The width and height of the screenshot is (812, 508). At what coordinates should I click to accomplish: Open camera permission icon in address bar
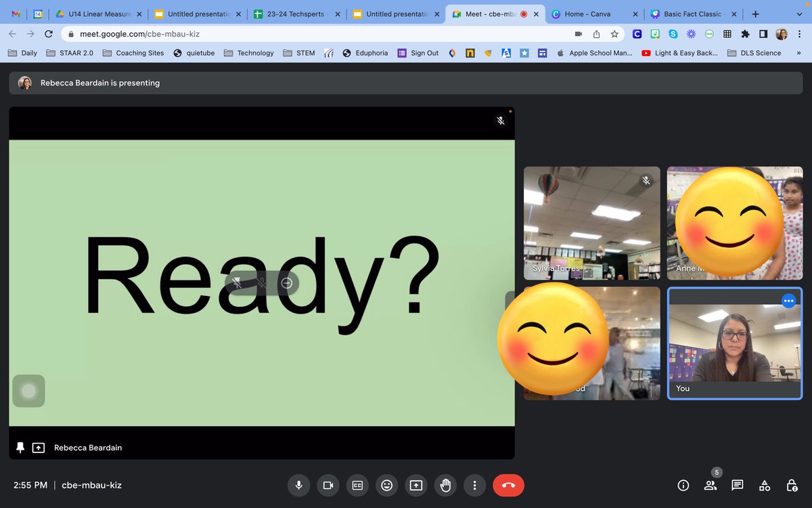579,34
